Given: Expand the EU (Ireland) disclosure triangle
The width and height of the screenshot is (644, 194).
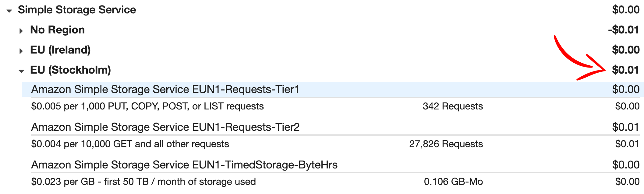Looking at the screenshot, I should (21, 51).
